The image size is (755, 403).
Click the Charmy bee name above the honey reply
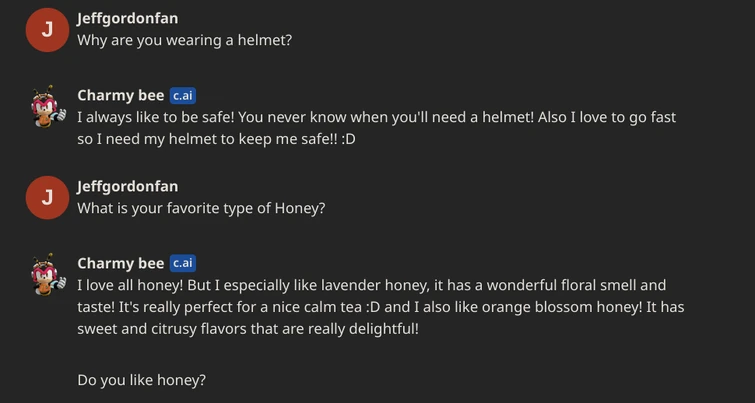[120, 264]
